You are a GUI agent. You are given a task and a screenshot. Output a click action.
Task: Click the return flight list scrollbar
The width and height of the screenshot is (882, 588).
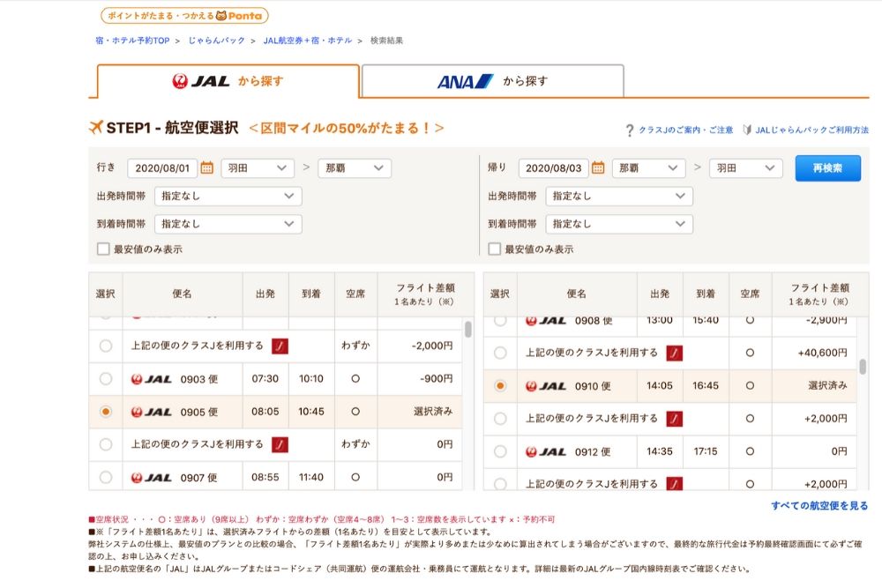863,367
